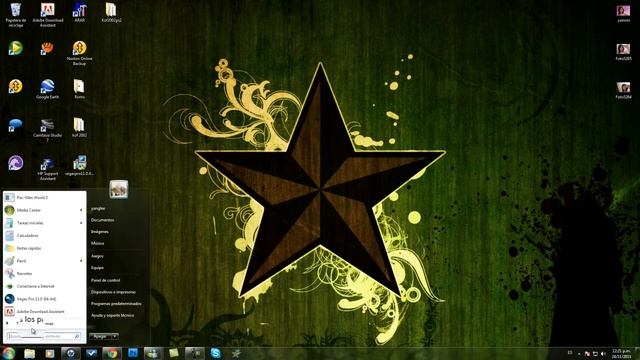Viewport: 640px width, 360px height.
Task: Select Conectarse a Internet in Start menu
Action: (x=44, y=286)
